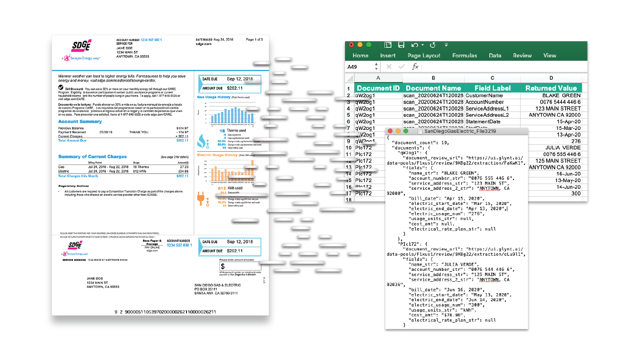Click the sidebar layout icon in Excel title bar
The height and width of the screenshot is (351, 644).
388,45
